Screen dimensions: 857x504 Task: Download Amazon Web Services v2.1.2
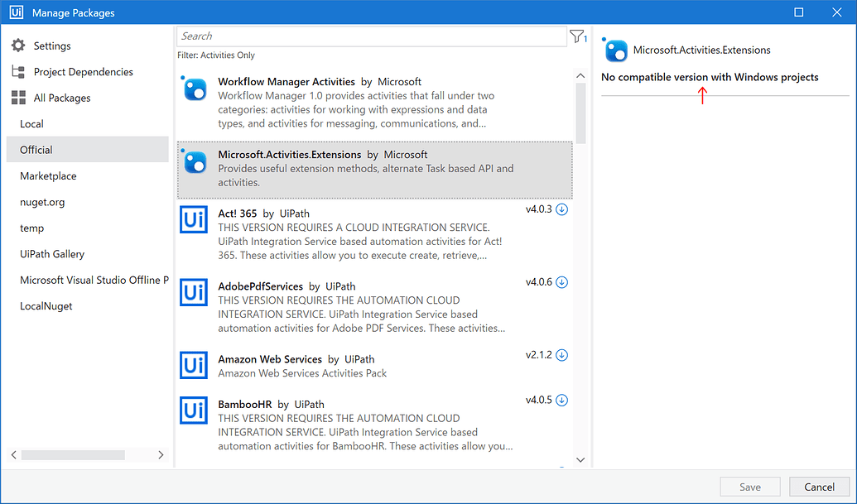(x=562, y=355)
